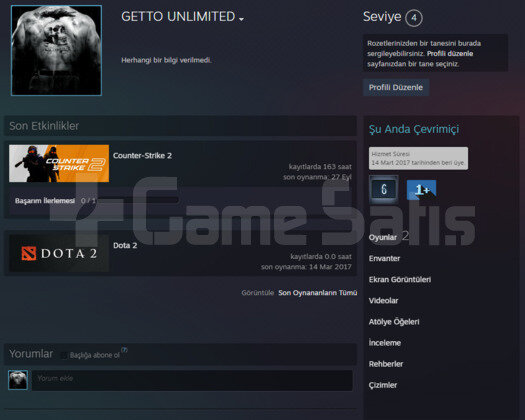
Task: Click the 'Son Etkinlikler' header
Action: tap(44, 126)
